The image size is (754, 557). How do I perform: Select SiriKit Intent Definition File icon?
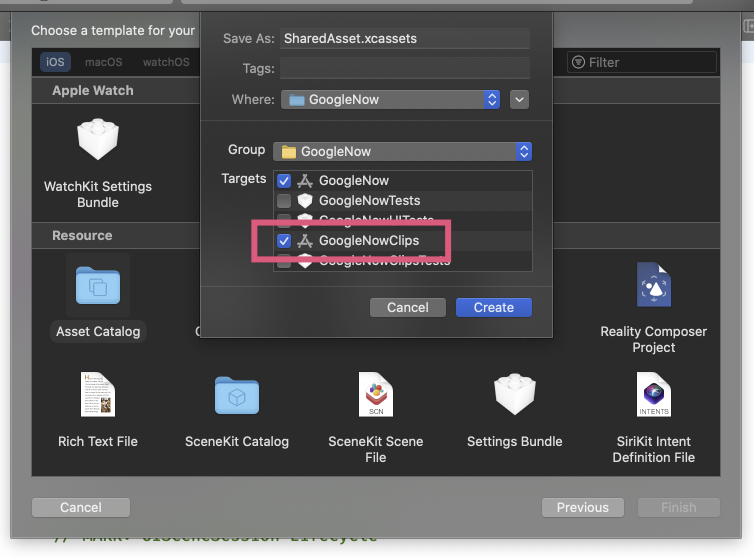tap(654, 394)
